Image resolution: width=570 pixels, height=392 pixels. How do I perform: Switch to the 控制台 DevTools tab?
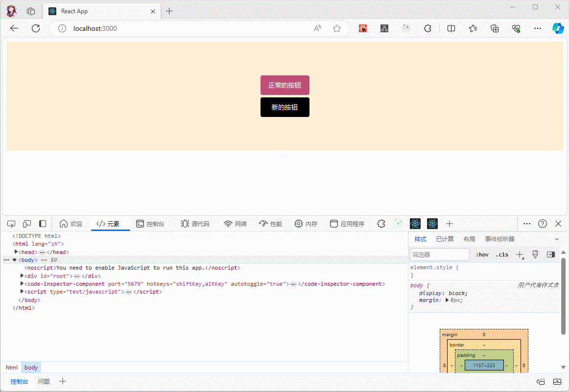click(150, 224)
